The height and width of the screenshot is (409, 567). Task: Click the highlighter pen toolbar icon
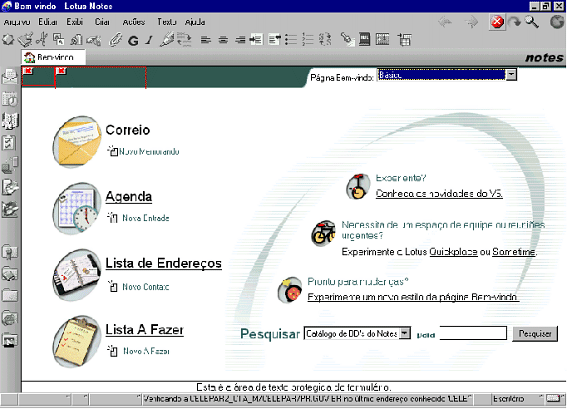click(167, 39)
